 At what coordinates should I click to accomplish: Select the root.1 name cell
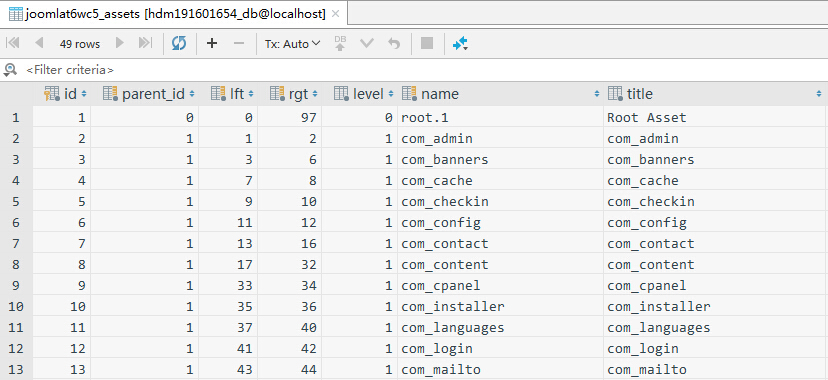pos(500,117)
